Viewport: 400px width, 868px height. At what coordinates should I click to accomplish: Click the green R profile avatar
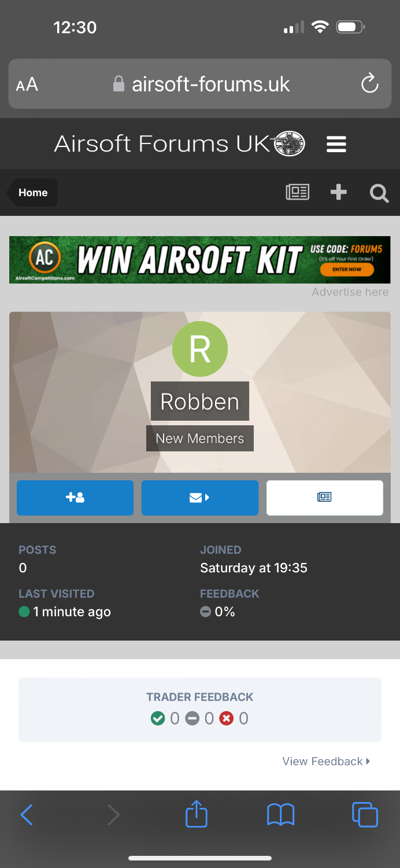coord(200,349)
